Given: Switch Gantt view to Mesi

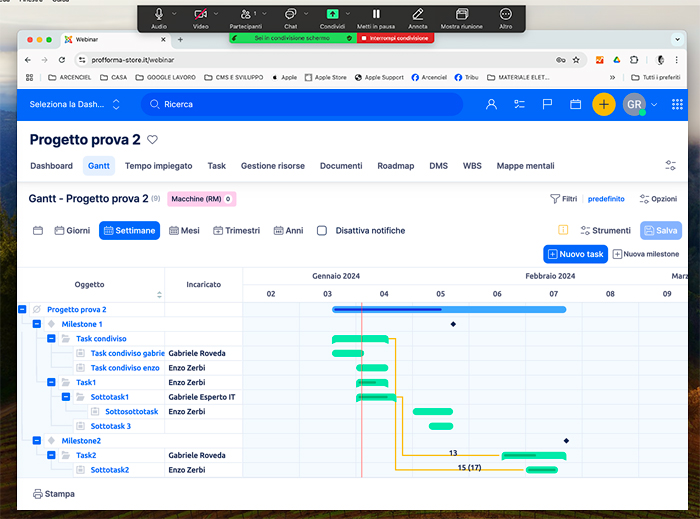Looking at the screenshot, I should [x=184, y=231].
